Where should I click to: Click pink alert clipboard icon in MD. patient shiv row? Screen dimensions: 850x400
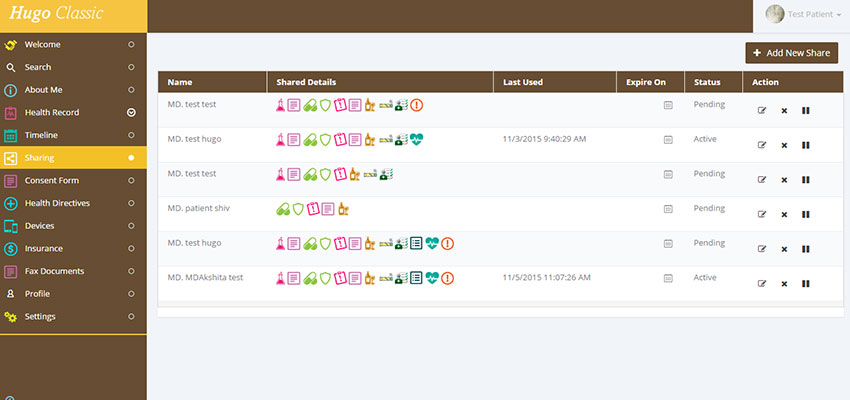coord(313,209)
